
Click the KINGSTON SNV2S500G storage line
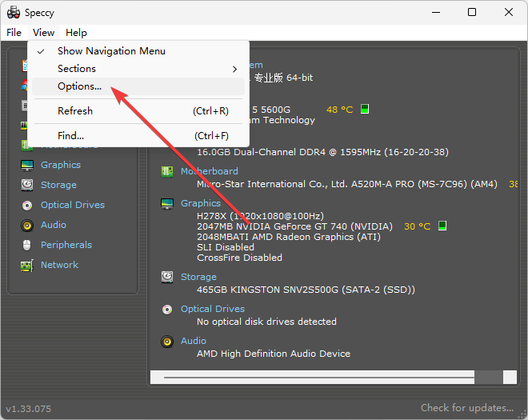(x=306, y=290)
